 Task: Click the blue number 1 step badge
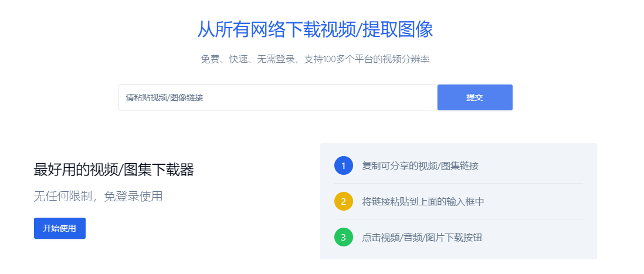[x=343, y=165]
